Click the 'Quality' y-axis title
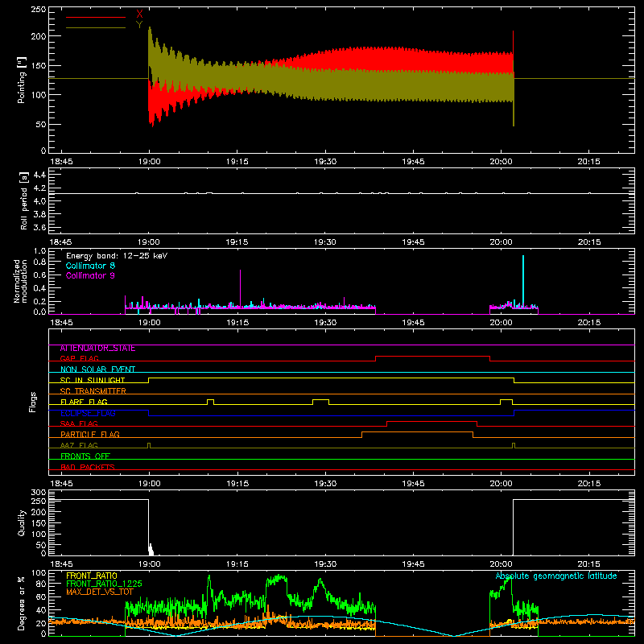 pos(22,523)
